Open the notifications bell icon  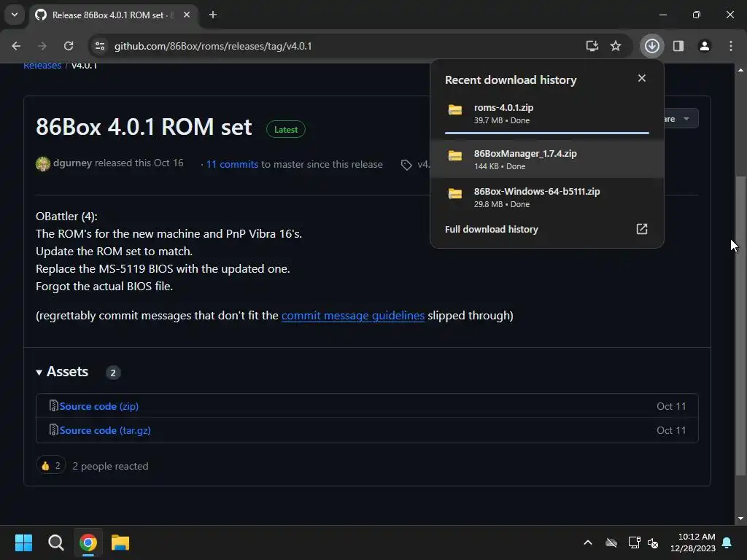727,542
